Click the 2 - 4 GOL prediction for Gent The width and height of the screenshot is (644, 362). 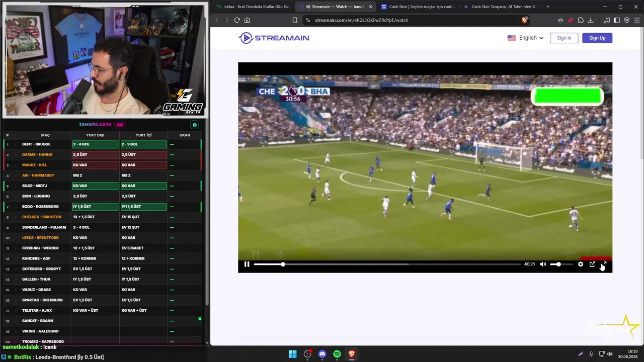click(x=95, y=144)
